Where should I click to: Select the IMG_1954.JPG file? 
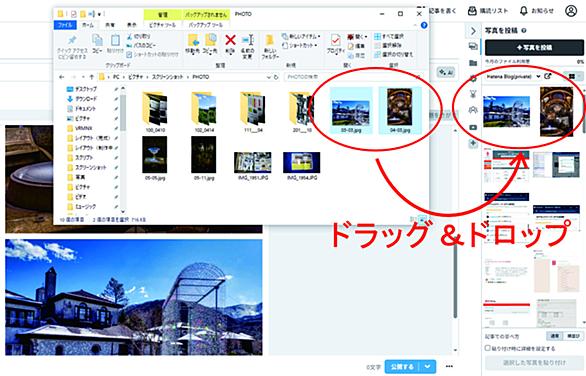point(302,166)
